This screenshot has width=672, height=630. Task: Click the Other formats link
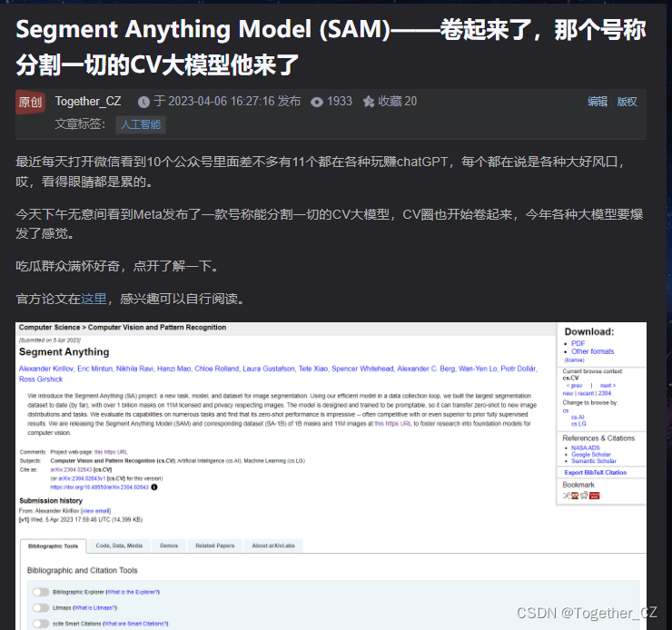click(x=592, y=351)
